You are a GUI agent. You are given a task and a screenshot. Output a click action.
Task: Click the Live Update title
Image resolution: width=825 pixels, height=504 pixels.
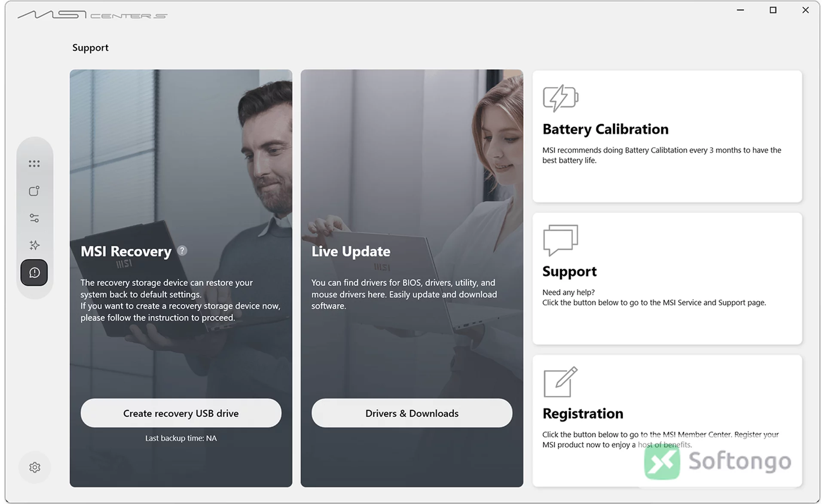[x=351, y=251]
